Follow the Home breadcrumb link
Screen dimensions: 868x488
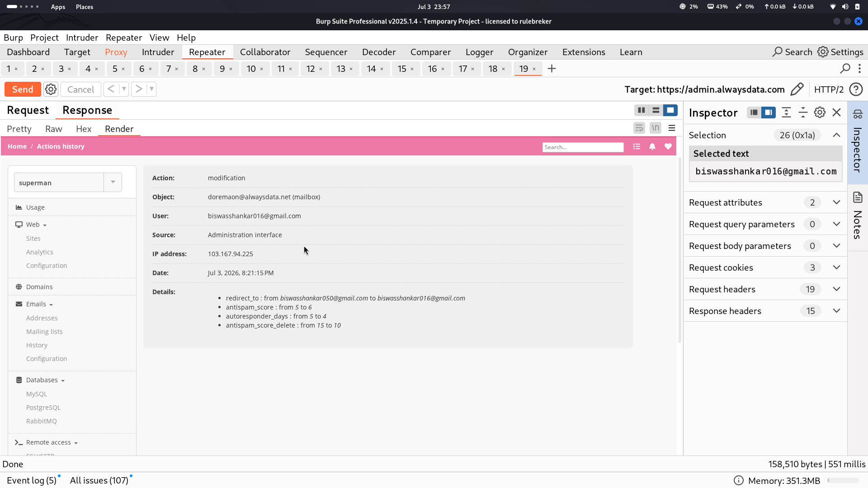pyautogui.click(x=17, y=146)
